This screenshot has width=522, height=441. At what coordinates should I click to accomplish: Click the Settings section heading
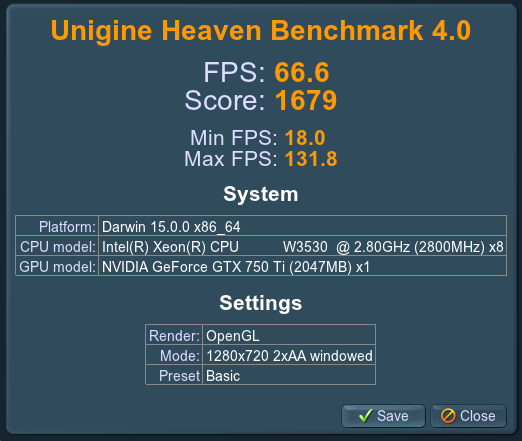pos(261,303)
